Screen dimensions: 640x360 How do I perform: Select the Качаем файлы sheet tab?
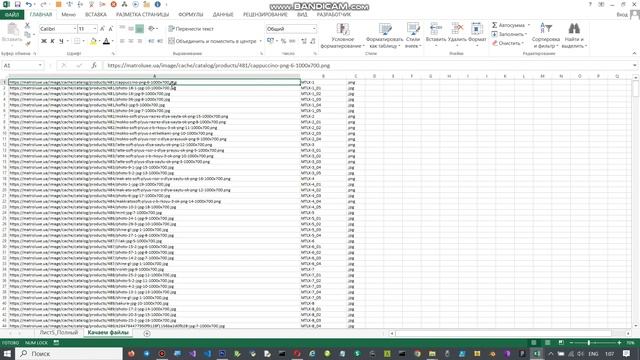point(108,333)
